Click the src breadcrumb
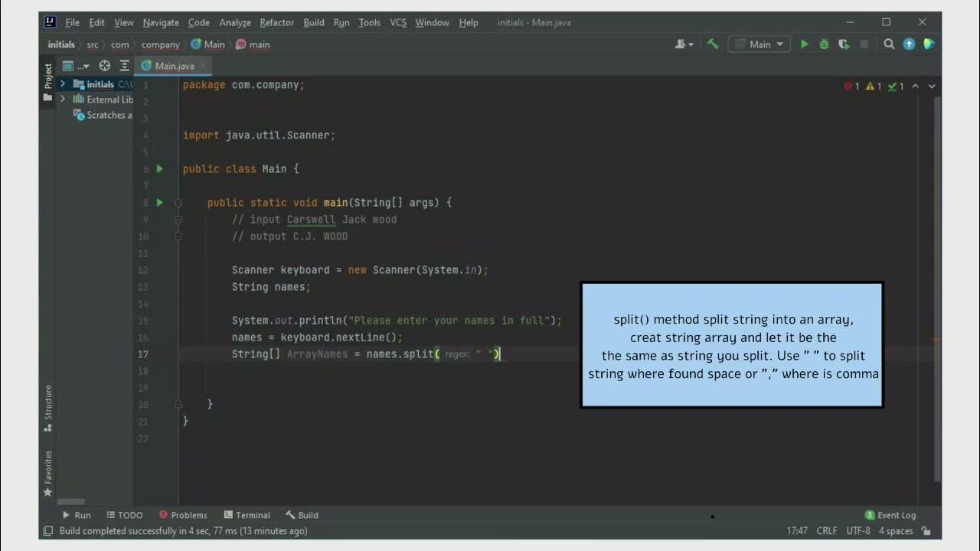 click(x=93, y=44)
